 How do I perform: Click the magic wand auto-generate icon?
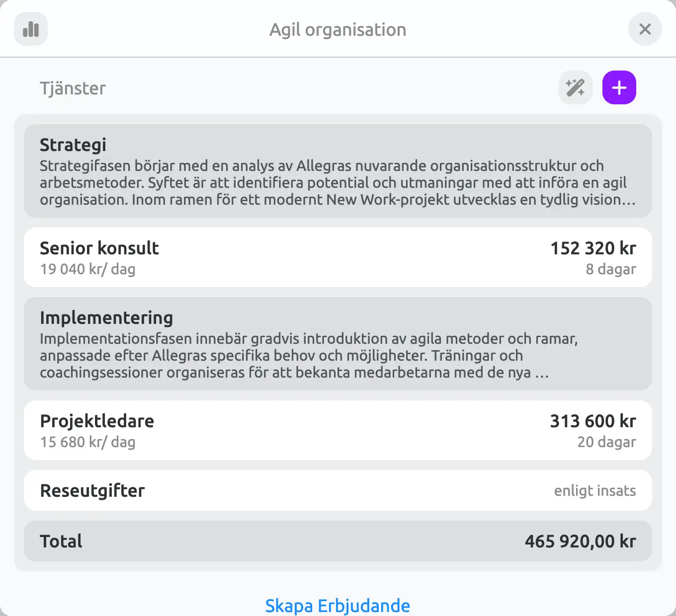[576, 88]
